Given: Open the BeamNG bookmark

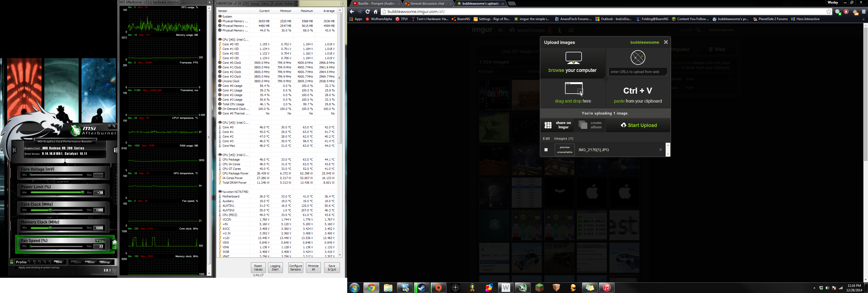Looking at the screenshot, I should (461, 19).
